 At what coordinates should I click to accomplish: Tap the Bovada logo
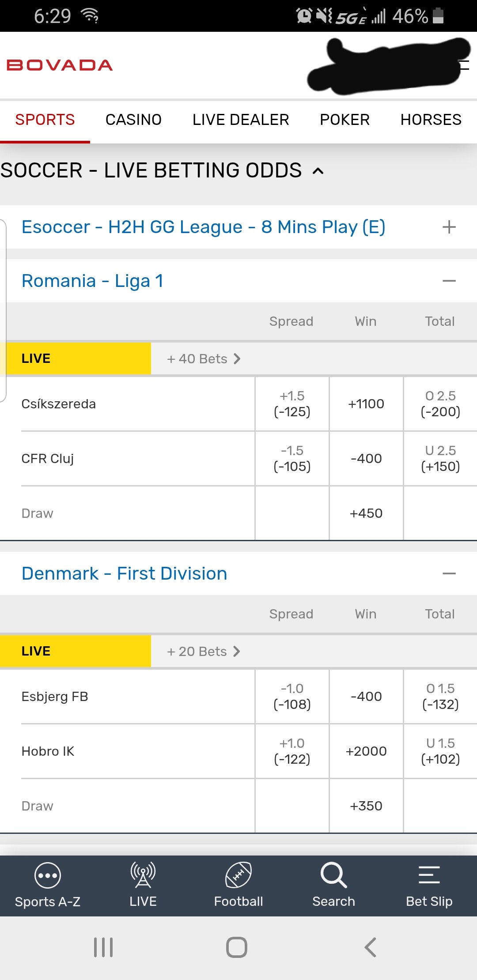pyautogui.click(x=60, y=65)
